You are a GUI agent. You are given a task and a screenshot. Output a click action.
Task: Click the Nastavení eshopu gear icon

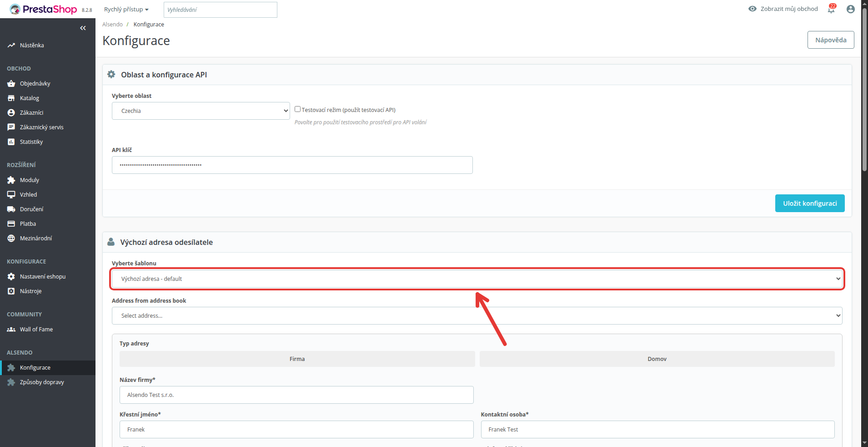point(11,277)
